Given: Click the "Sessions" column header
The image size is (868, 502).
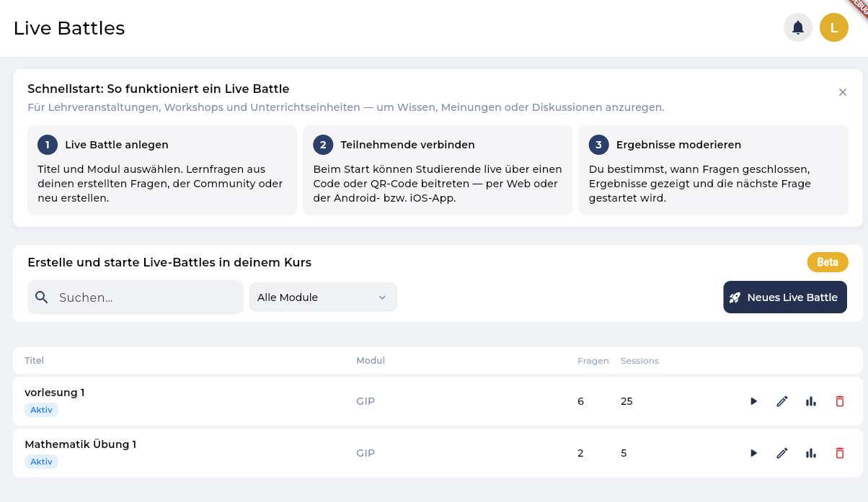Looking at the screenshot, I should (639, 361).
